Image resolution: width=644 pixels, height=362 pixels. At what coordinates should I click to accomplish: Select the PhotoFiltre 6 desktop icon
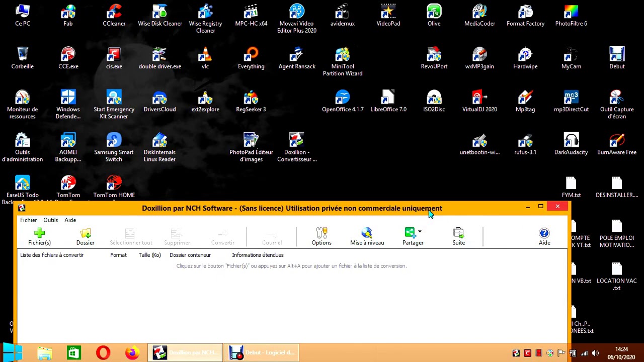(x=571, y=15)
